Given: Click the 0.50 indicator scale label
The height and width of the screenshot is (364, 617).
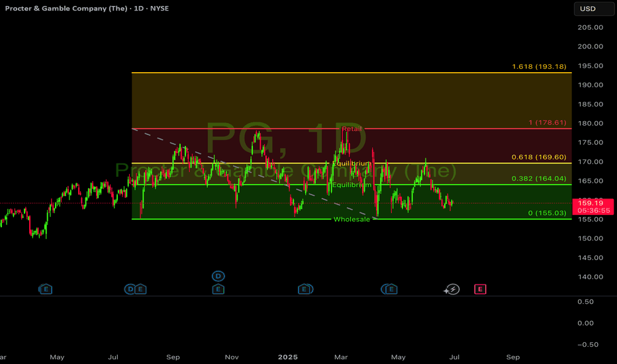Looking at the screenshot, I should click(585, 302).
